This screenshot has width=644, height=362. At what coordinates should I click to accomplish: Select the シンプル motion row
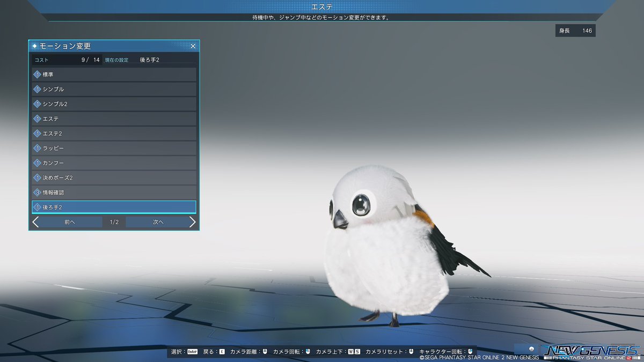[x=114, y=89]
